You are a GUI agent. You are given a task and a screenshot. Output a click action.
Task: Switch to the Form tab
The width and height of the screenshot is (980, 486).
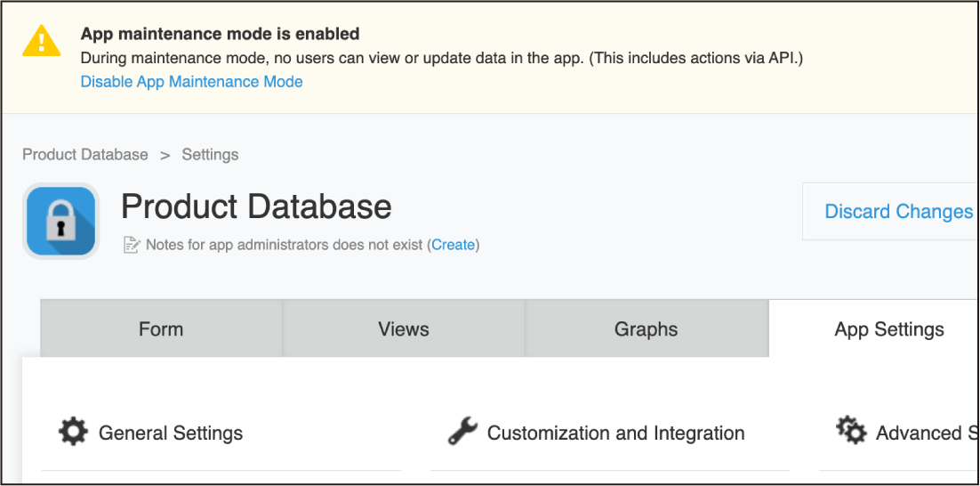click(161, 329)
